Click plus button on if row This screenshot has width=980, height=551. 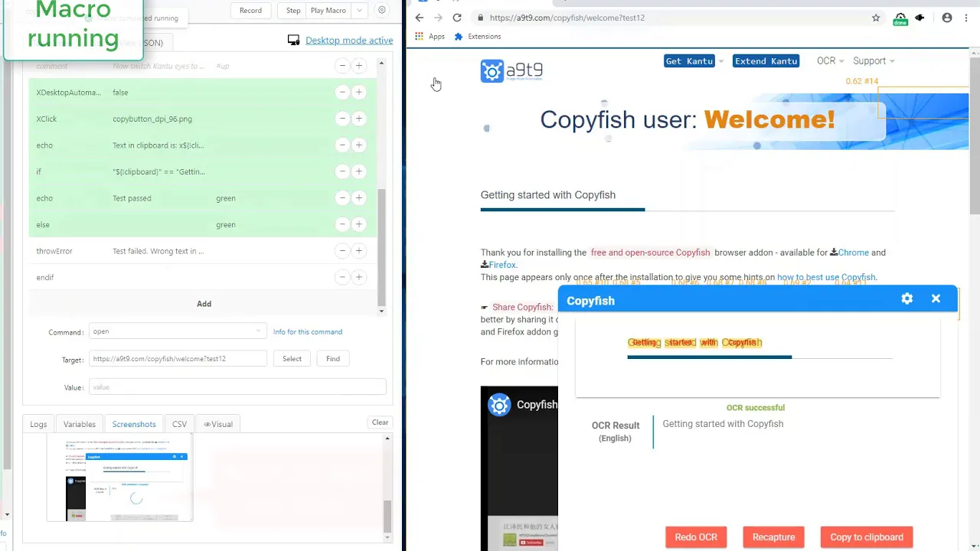coord(358,171)
